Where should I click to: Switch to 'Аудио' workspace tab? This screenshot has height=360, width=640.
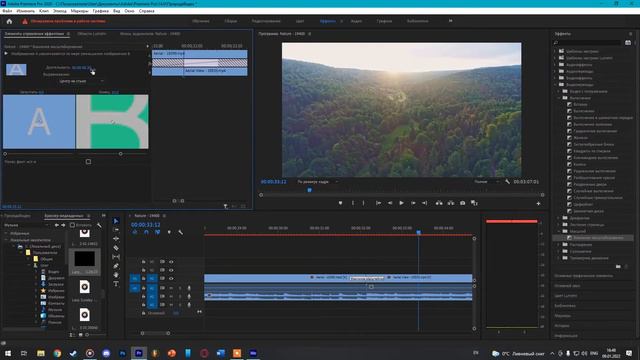pyautogui.click(x=356, y=21)
